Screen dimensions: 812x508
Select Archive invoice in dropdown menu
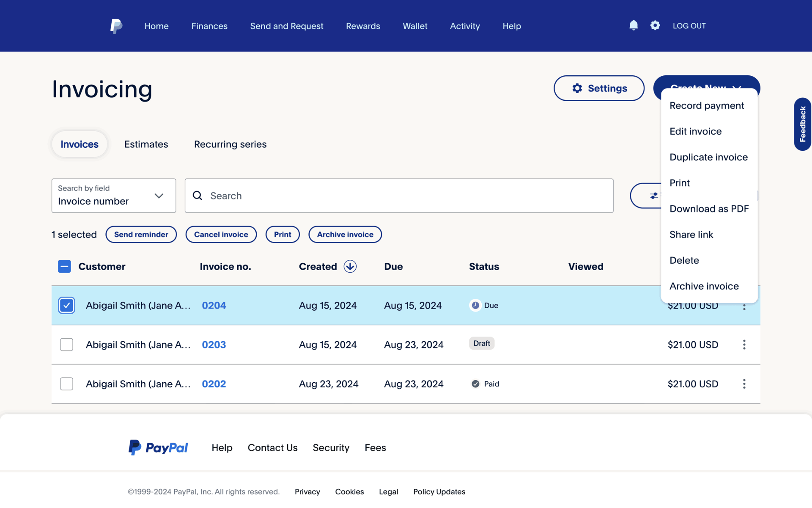tap(704, 286)
